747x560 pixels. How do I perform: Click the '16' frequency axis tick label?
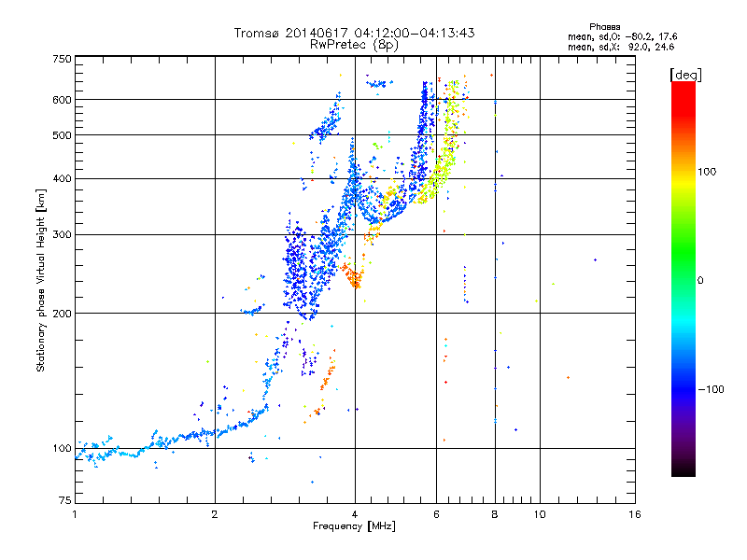635,514
